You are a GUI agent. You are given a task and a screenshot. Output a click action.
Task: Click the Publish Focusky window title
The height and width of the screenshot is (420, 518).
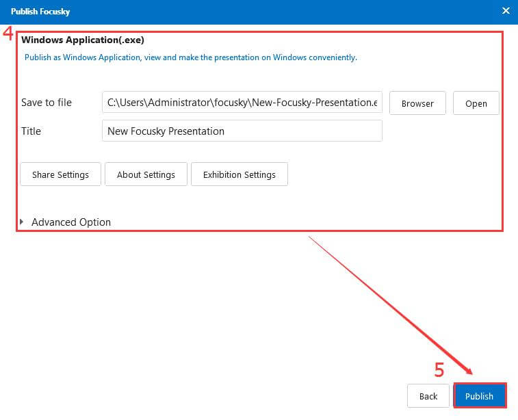tap(40, 12)
